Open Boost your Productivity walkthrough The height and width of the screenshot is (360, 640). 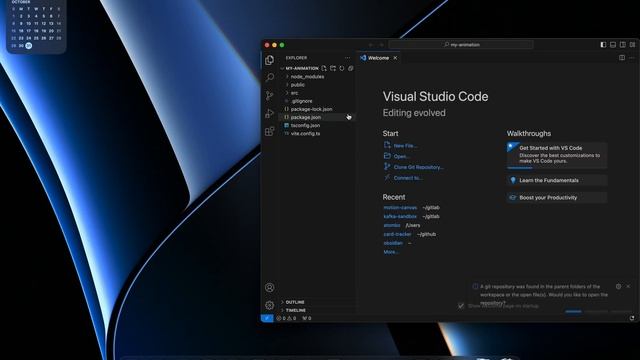pos(557,198)
